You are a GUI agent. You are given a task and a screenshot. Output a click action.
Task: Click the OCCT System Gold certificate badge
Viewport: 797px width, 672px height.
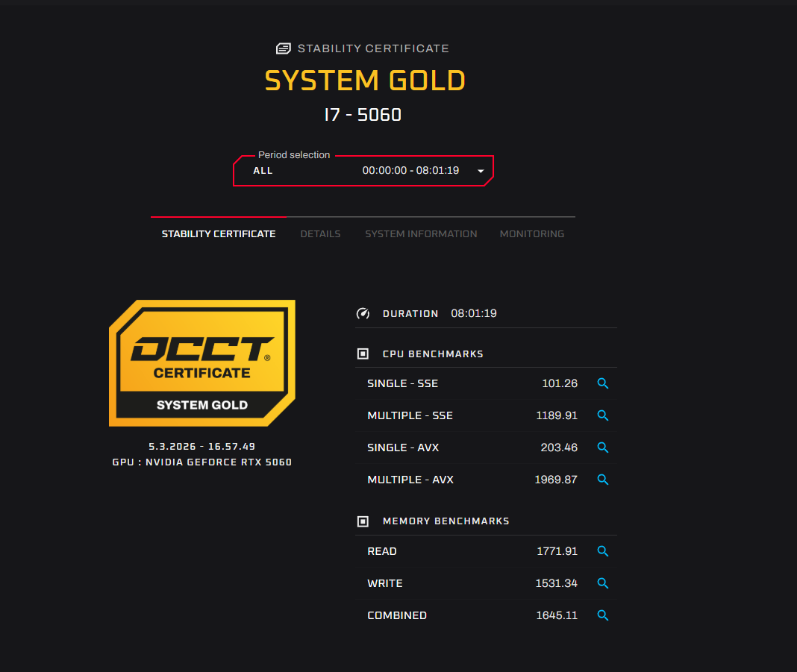(202, 363)
